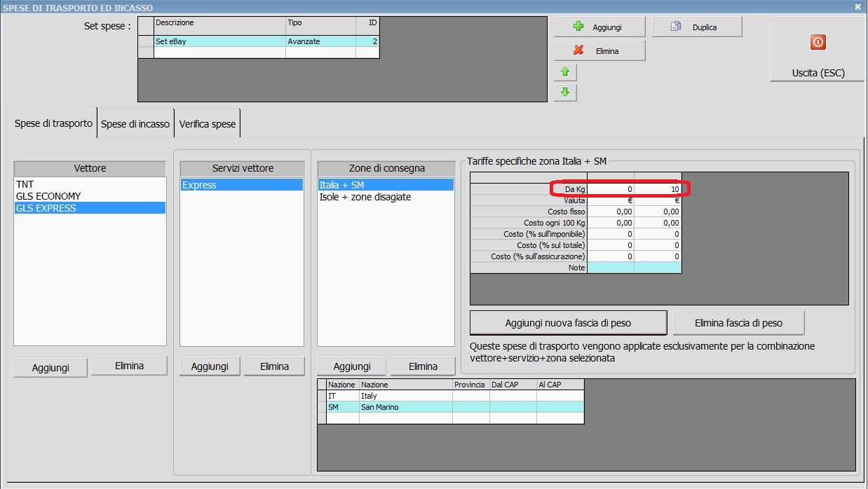
Task: Click Elimina under Servizi vettore list
Action: pos(274,366)
